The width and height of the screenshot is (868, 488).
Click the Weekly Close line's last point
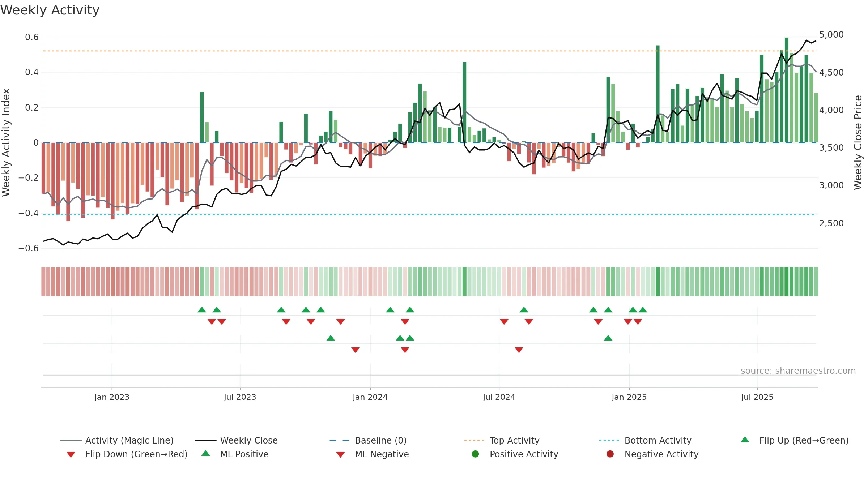point(816,41)
